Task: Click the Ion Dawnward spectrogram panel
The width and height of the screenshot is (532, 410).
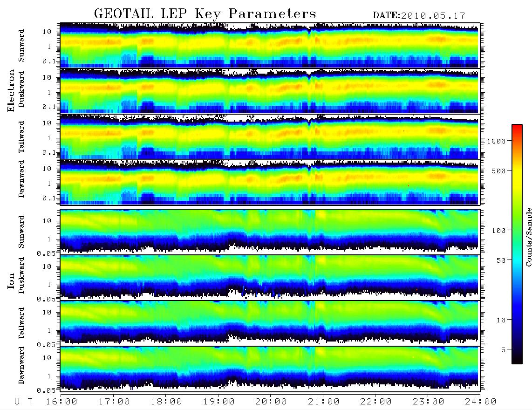Action: pyautogui.click(x=270, y=369)
